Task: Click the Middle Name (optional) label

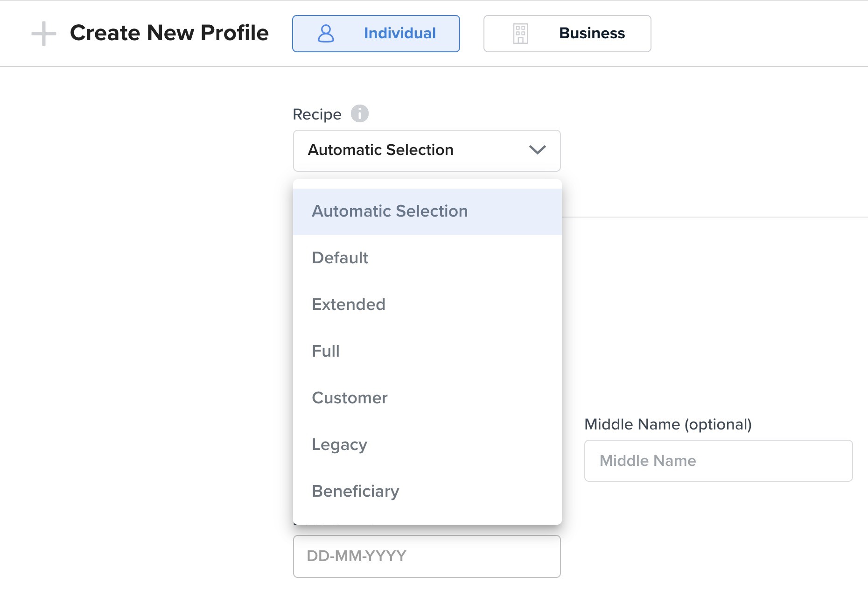Action: [x=668, y=424]
